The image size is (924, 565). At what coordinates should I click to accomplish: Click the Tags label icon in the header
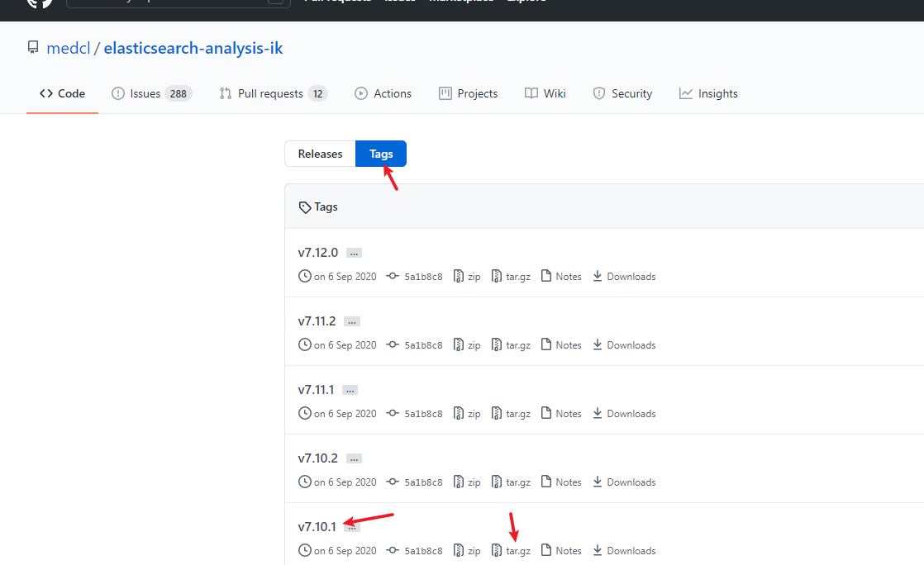click(x=304, y=206)
